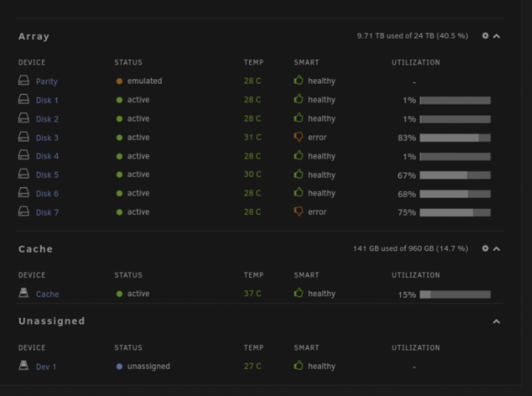Viewport: 532px width, 396px height.
Task: Click the Dev 1 device icon
Action: (23, 366)
